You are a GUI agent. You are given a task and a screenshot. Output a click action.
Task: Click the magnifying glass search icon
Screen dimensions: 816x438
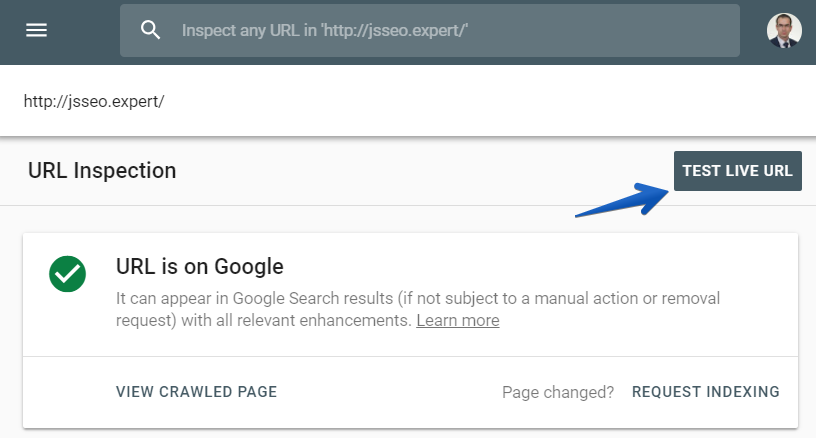(x=151, y=30)
